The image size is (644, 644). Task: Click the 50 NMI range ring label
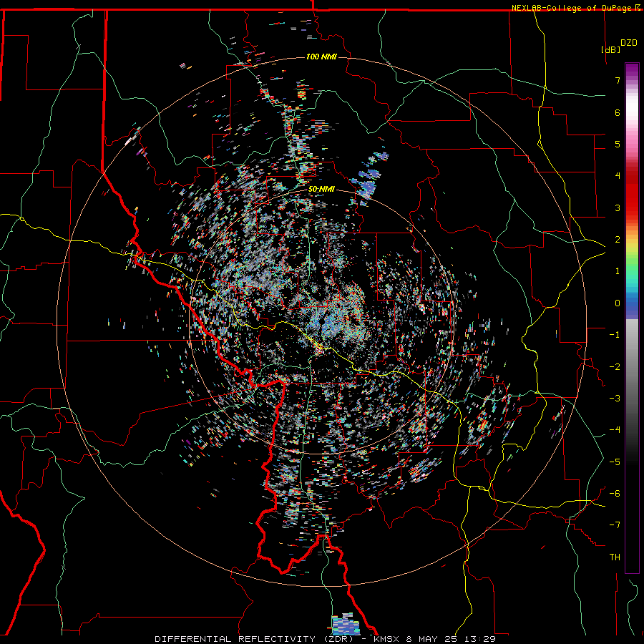(x=321, y=190)
